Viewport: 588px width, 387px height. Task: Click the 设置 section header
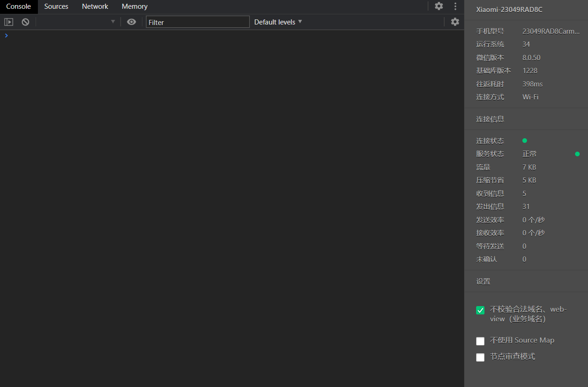(483, 281)
